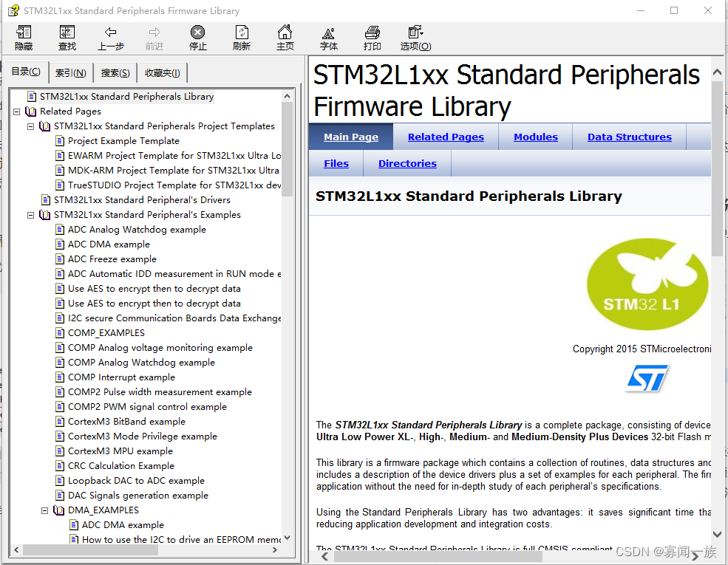The height and width of the screenshot is (565, 728).
Task: Select STM32L1xx Standard Peripherals Library tree root
Action: (x=126, y=97)
